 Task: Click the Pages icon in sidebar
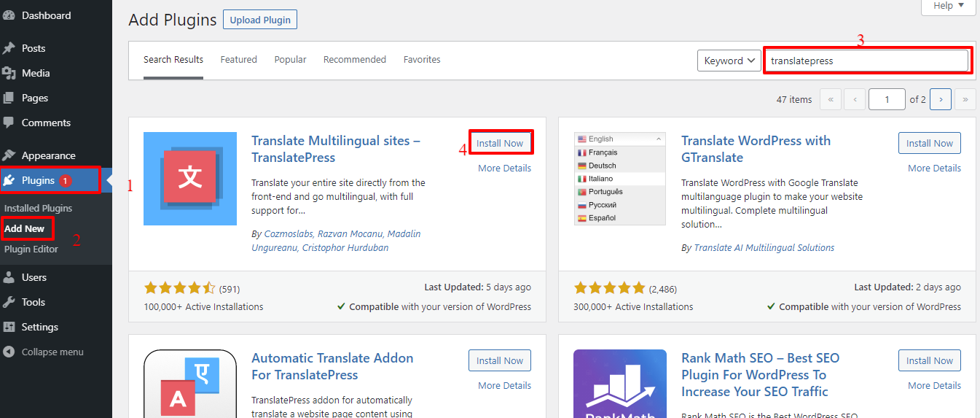point(9,98)
